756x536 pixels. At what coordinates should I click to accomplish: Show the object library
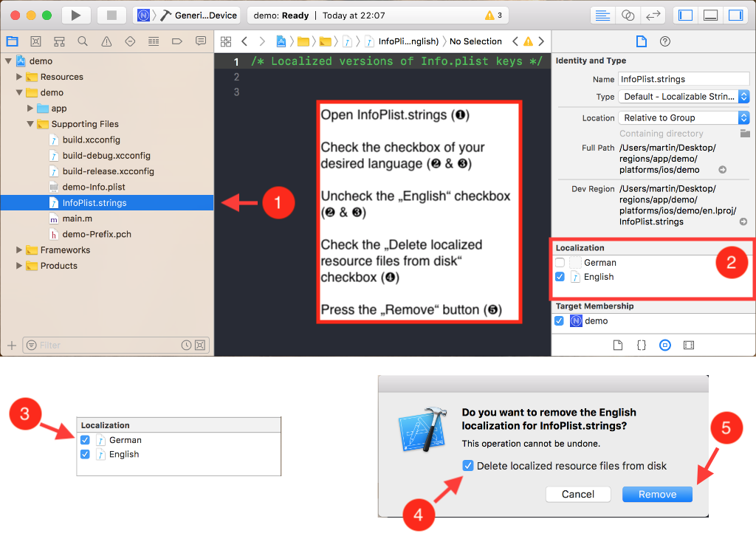(665, 345)
